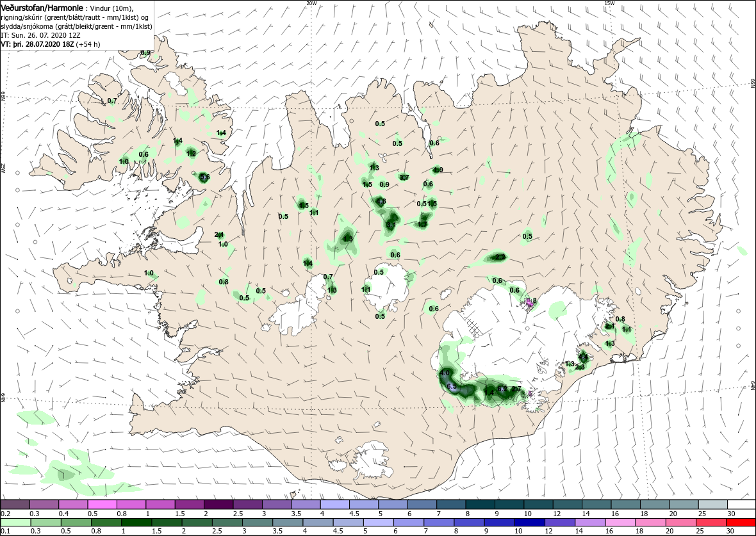Click the 15W longitude label
756x536 pixels.
(x=609, y=3)
